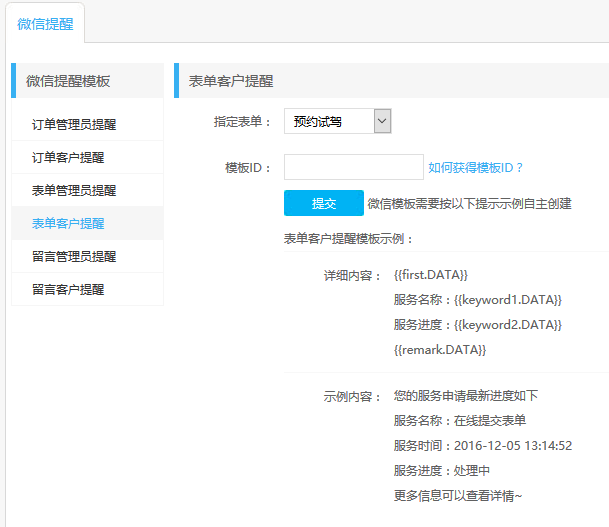Click the 微信模板需要按以下提示示例自主创建 hint
609x527 pixels.
[x=470, y=203]
